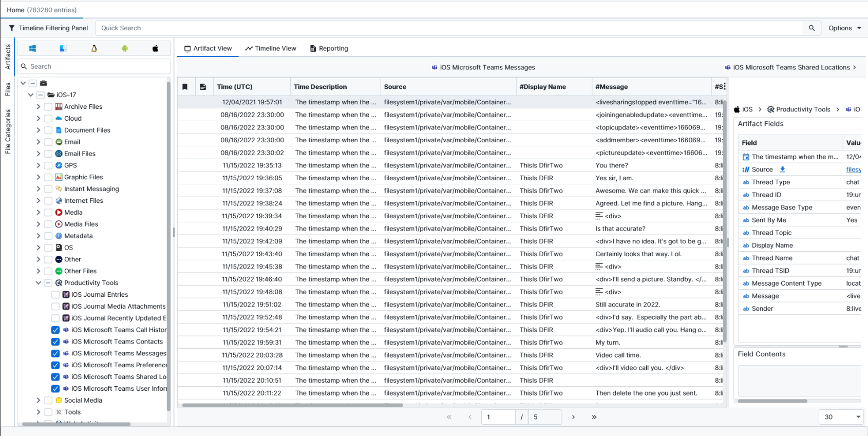Click the notes column header icon
868x436 pixels.
click(203, 87)
